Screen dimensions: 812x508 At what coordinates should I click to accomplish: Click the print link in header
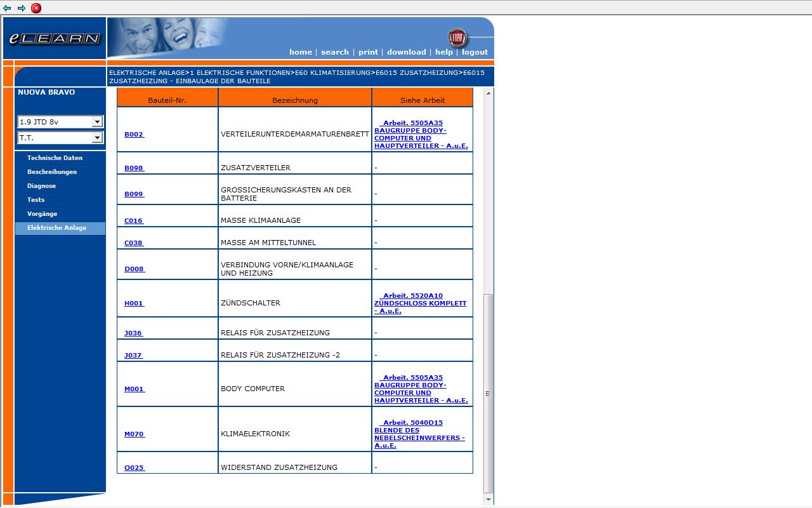368,52
